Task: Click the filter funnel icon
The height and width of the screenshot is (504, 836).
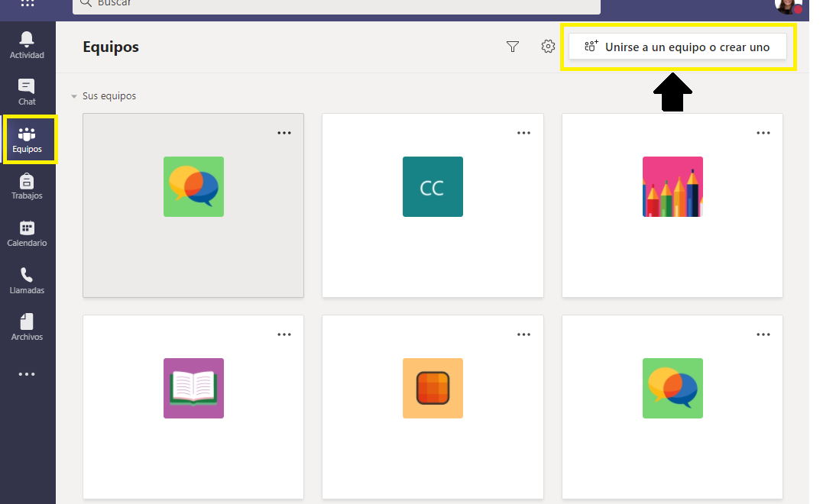Action: point(512,47)
